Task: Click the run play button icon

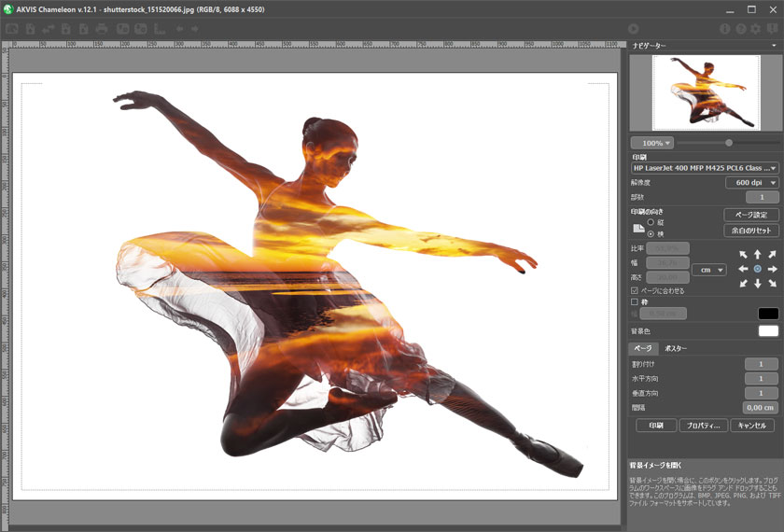Action: 634,29
